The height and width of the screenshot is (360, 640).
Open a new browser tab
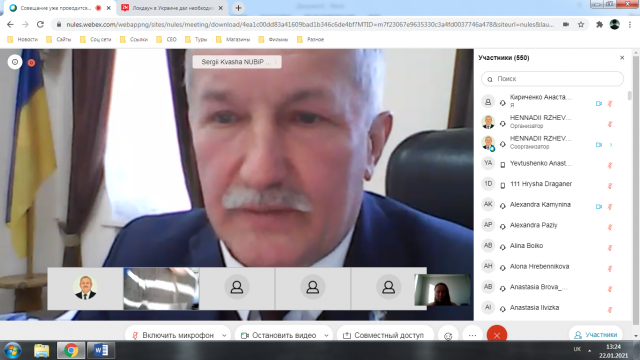tap(238, 8)
